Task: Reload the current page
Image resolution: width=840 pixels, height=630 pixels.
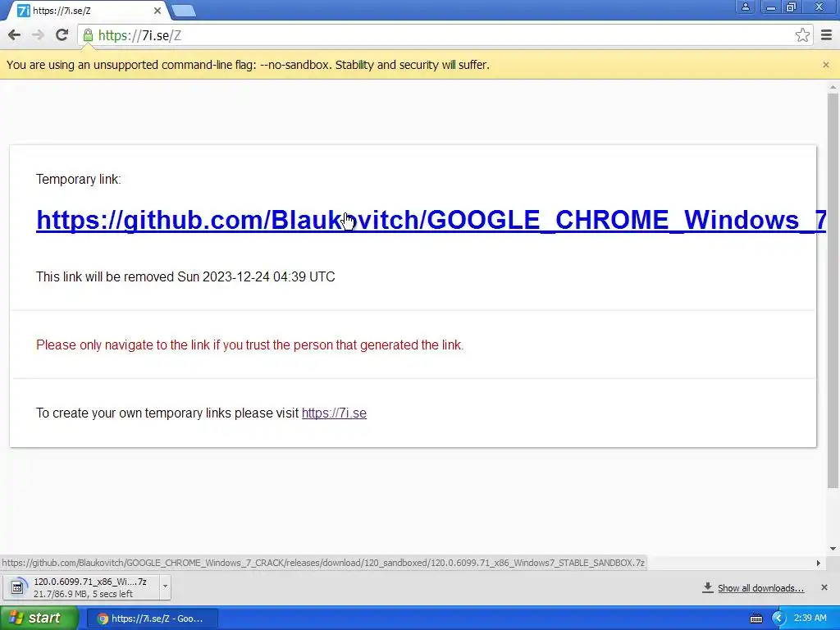Action: [62, 35]
